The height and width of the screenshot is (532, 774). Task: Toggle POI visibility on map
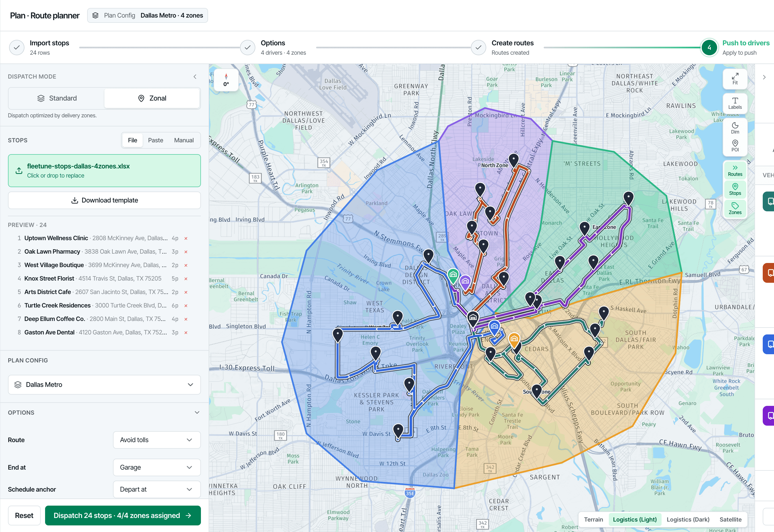click(x=735, y=146)
